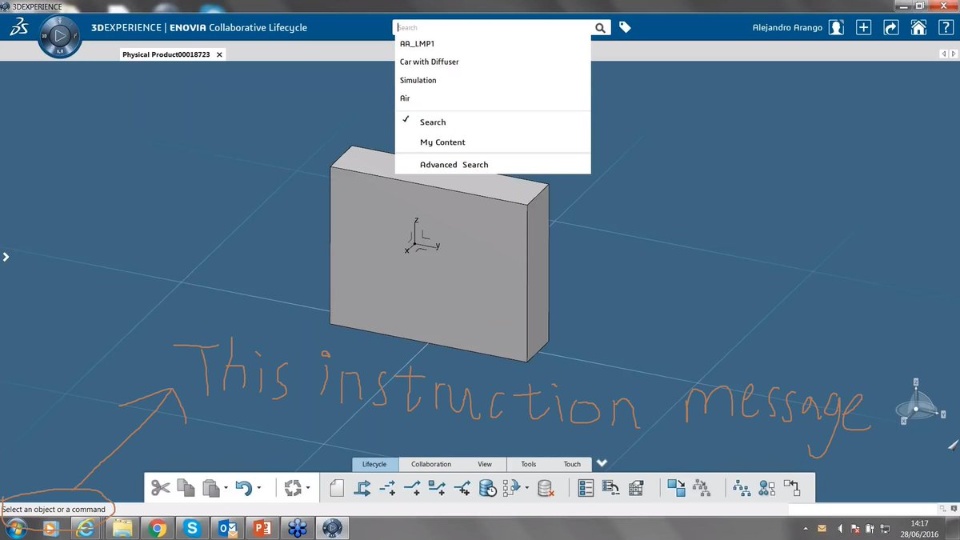Click the Paste clipboard icon
The width and height of the screenshot is (960, 540).
coord(211,487)
